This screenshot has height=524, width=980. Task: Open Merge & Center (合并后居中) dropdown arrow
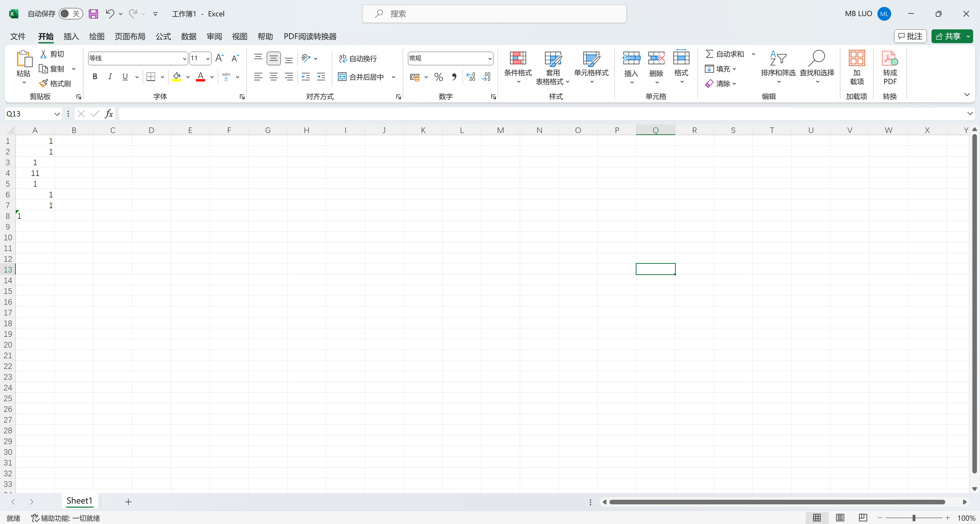click(393, 77)
